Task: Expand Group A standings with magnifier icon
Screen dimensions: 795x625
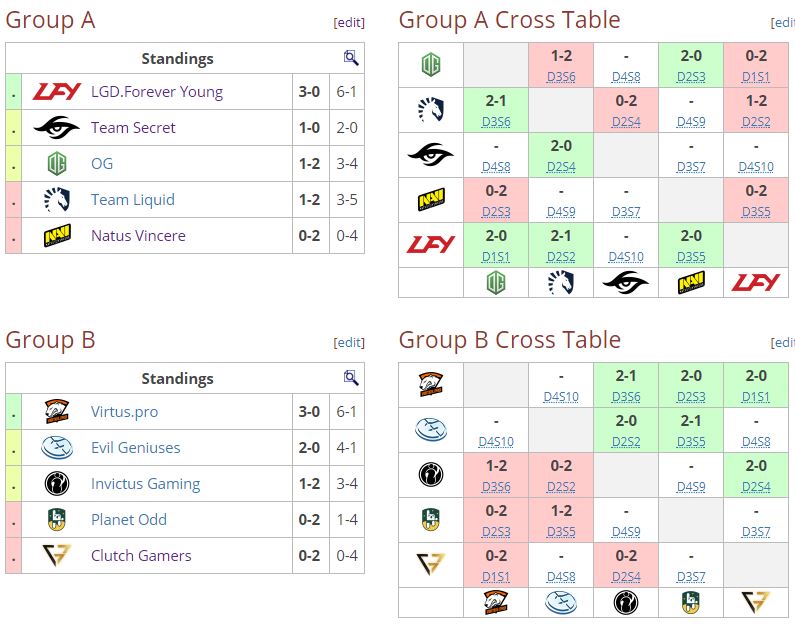Action: [351, 58]
